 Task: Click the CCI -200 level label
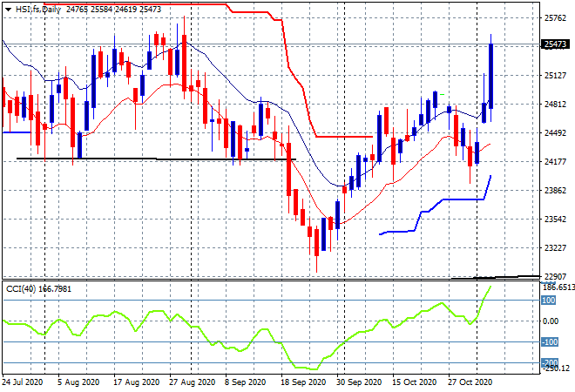click(x=550, y=362)
